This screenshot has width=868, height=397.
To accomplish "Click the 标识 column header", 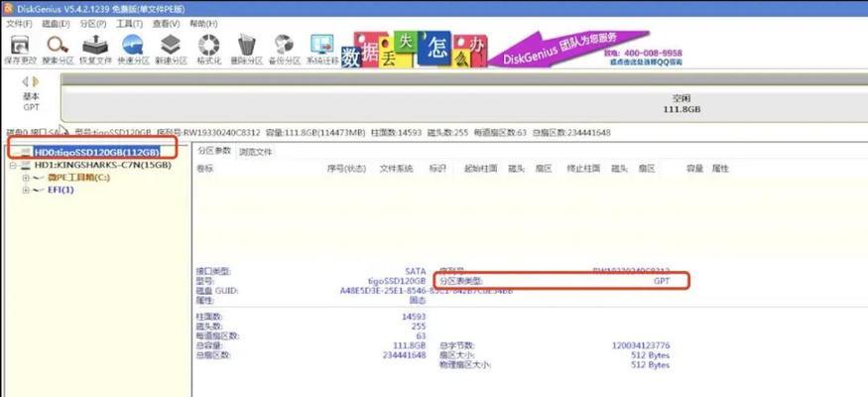I will pos(437,169).
